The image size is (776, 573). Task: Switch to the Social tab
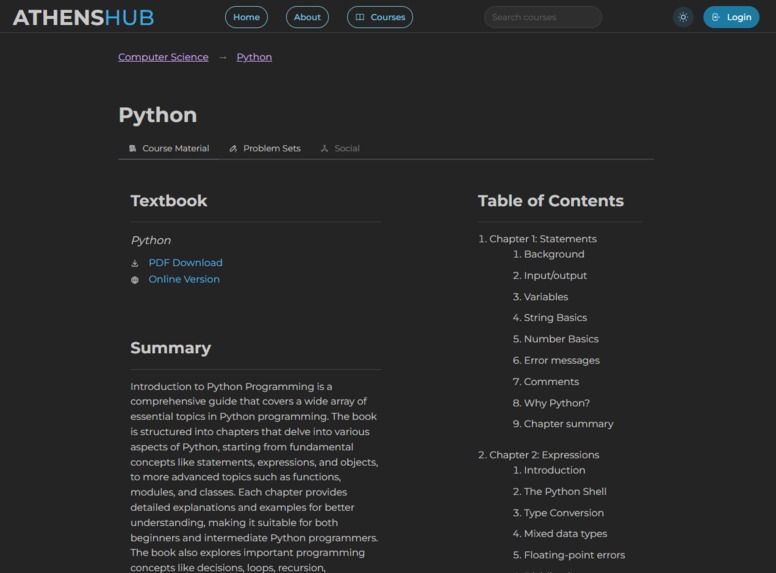click(x=340, y=148)
